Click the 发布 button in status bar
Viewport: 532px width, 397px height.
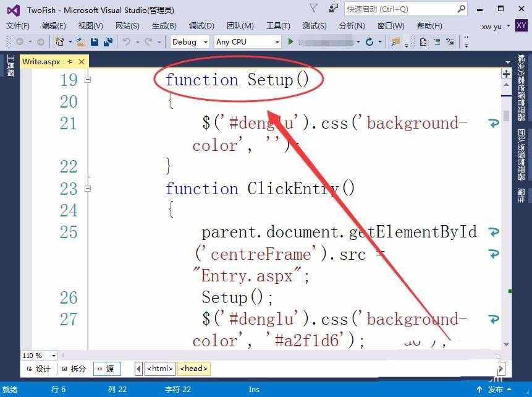495,390
